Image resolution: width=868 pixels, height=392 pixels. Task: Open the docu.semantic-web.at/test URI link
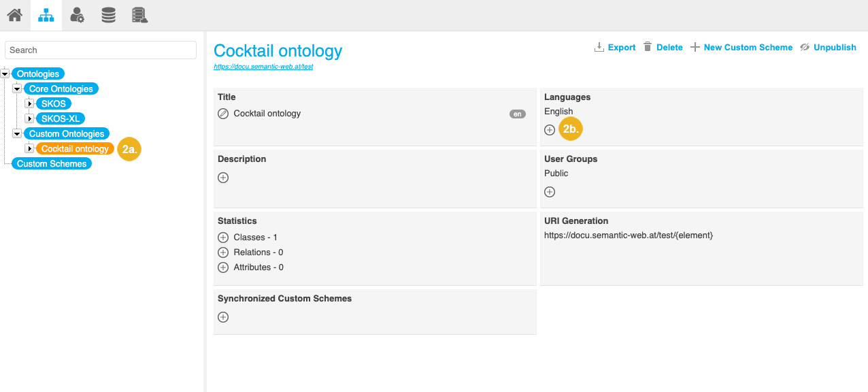pos(263,67)
